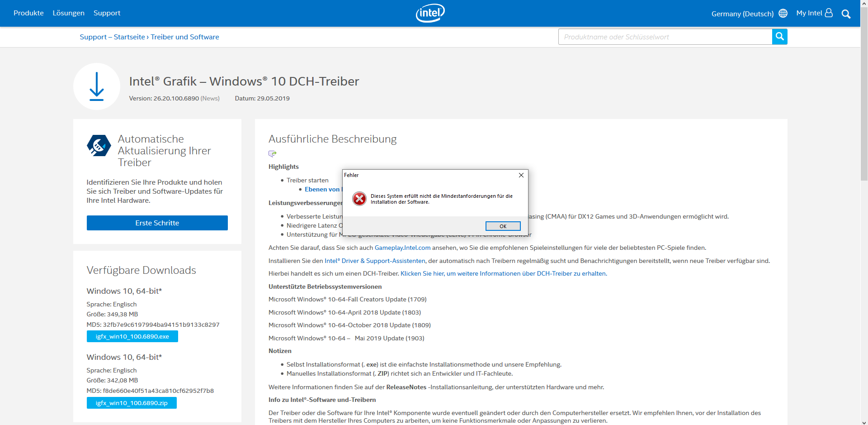
Task: Open My Intel account icon
Action: (829, 13)
